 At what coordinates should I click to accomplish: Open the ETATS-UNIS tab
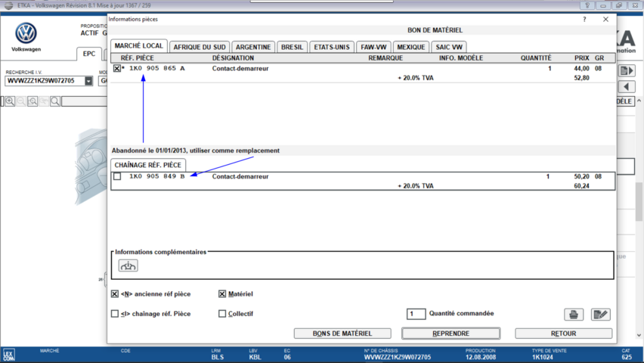332,47
